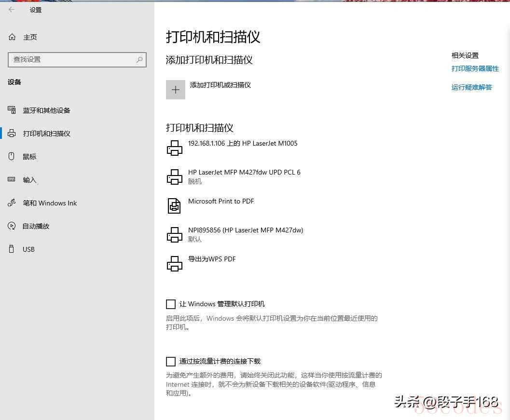Click printer icon for NPI895856 device

pos(175,235)
